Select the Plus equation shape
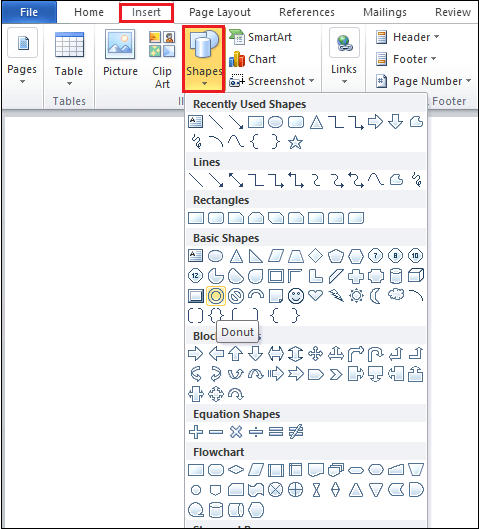 coord(196,432)
